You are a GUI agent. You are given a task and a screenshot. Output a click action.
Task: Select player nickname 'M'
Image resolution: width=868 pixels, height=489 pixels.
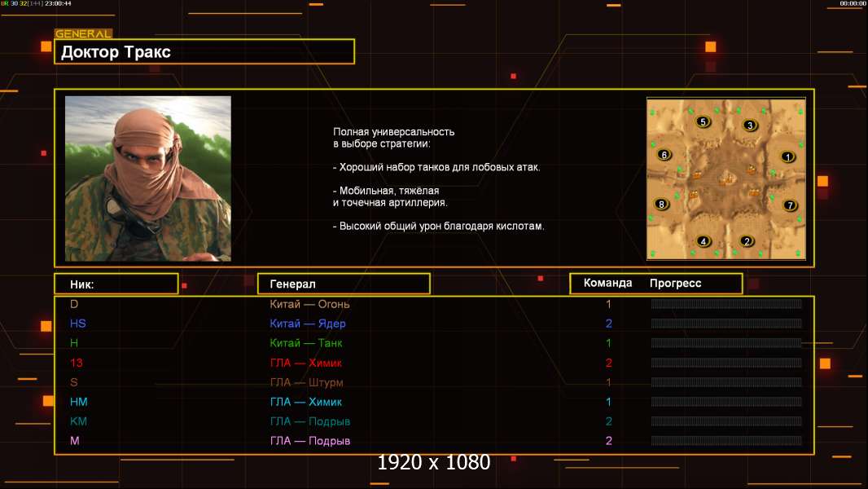(x=75, y=441)
